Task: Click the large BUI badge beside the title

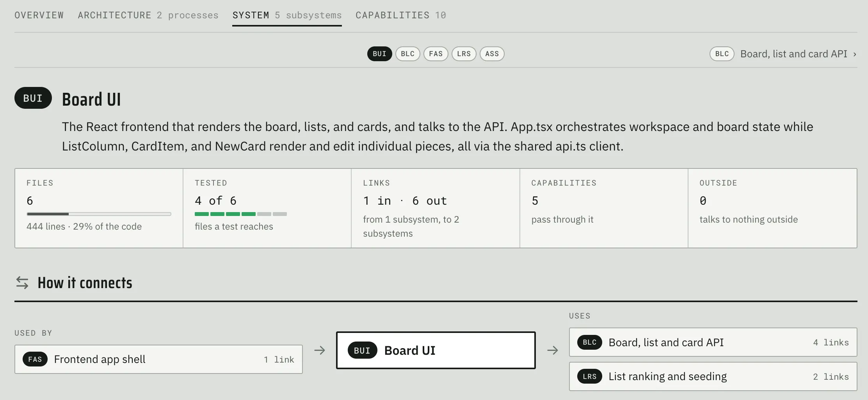Action: (x=33, y=98)
